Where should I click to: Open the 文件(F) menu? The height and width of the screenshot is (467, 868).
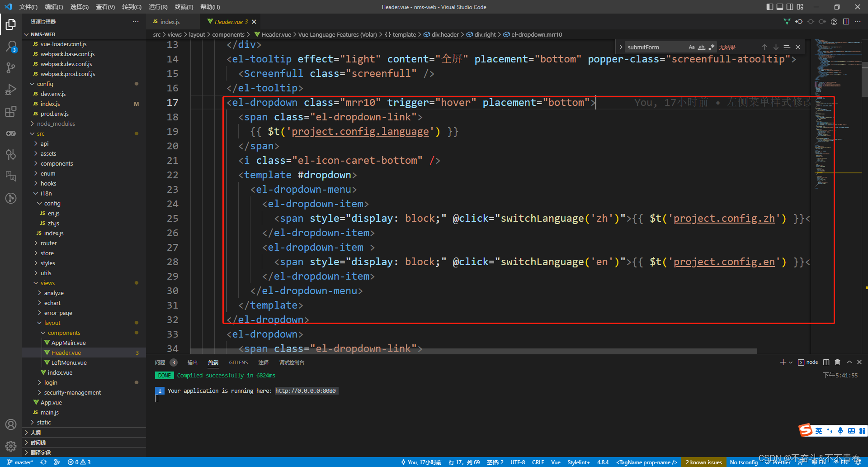[28, 7]
